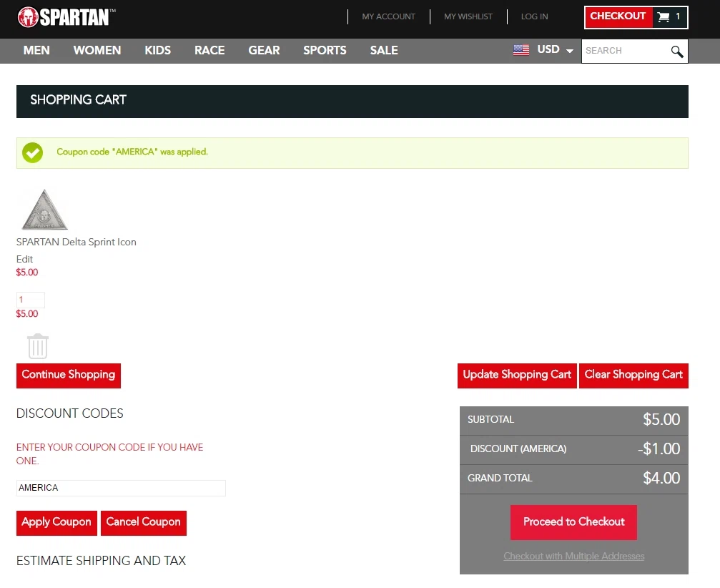Open Checkout with Multiple Addresses link
720x588 pixels.
(x=574, y=557)
